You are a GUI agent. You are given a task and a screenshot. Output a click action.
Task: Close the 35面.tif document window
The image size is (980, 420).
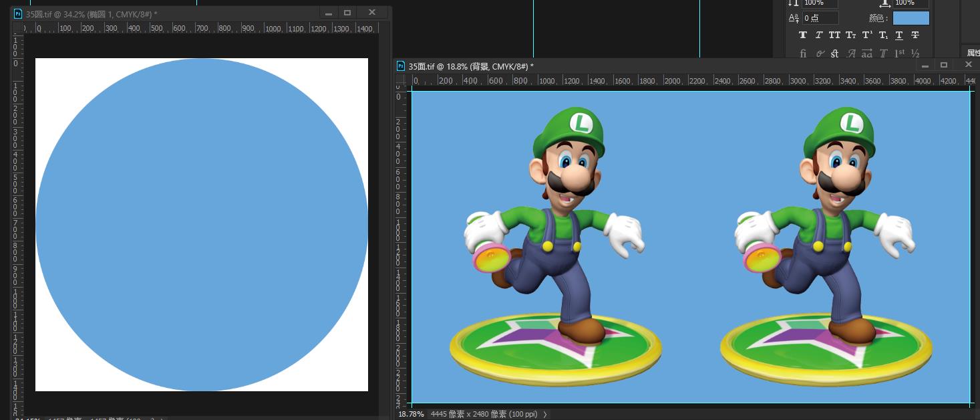coord(969,65)
